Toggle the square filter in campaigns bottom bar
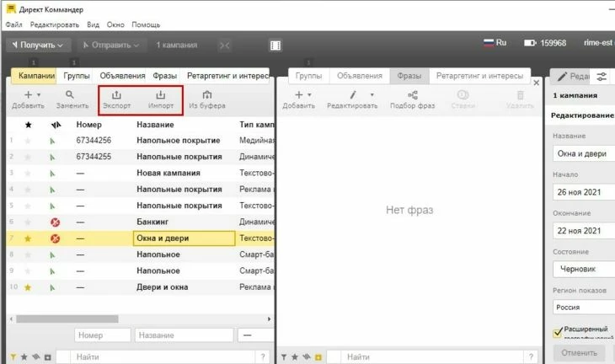 48,357
